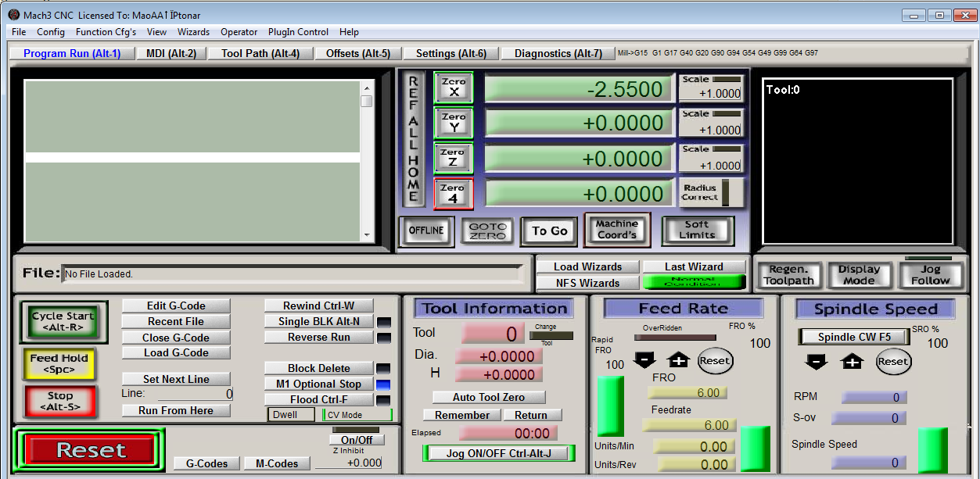Open the File menu
980x479 pixels.
19,32
